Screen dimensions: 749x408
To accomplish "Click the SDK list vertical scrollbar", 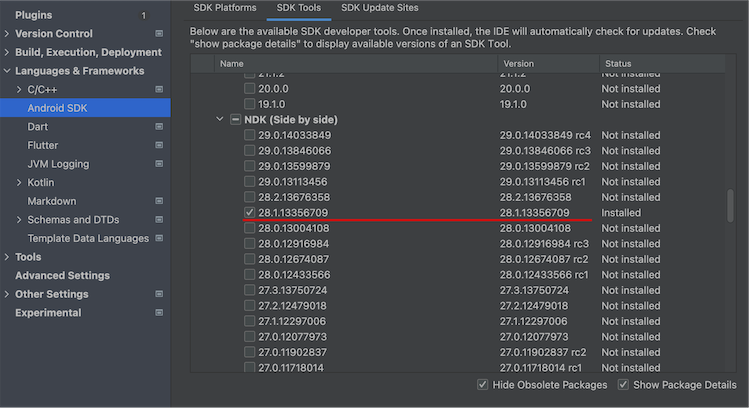I will pos(730,205).
